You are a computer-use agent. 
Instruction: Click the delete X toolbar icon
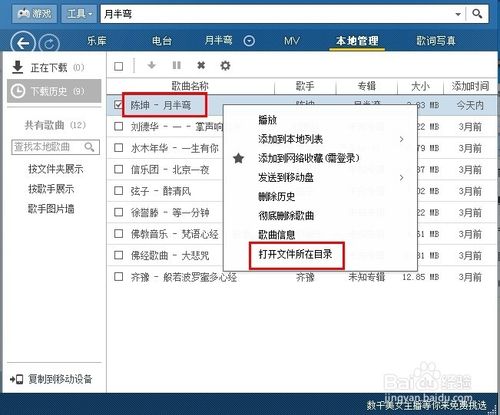pyautogui.click(x=201, y=65)
